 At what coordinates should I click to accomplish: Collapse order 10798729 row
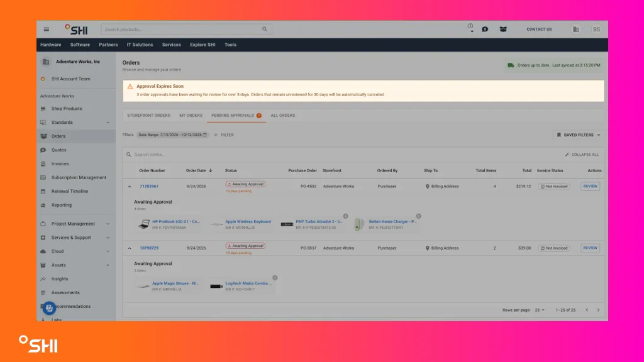(x=130, y=248)
